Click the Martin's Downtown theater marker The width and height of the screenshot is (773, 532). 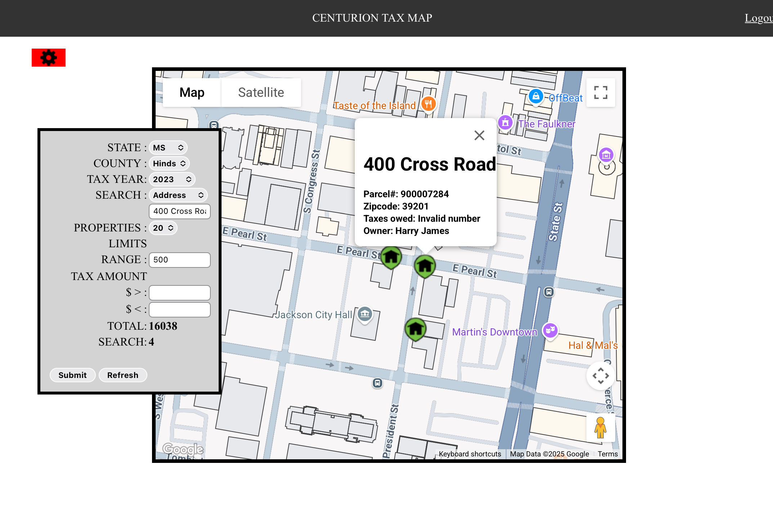[550, 330]
